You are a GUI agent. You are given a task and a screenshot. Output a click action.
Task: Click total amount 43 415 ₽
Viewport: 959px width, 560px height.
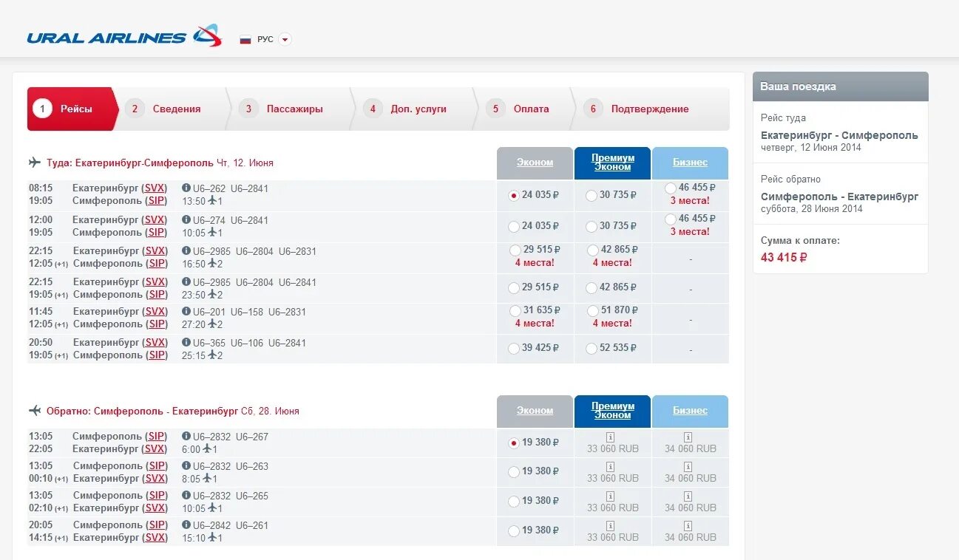click(784, 258)
